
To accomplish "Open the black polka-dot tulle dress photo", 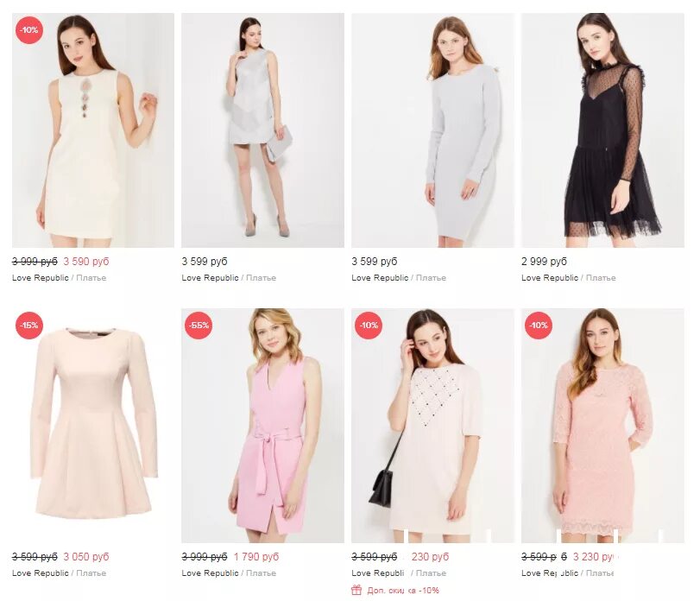I will click(602, 130).
